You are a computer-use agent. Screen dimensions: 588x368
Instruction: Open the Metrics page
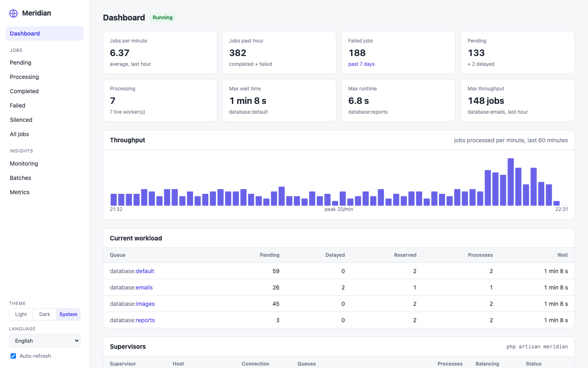[x=45, y=192]
